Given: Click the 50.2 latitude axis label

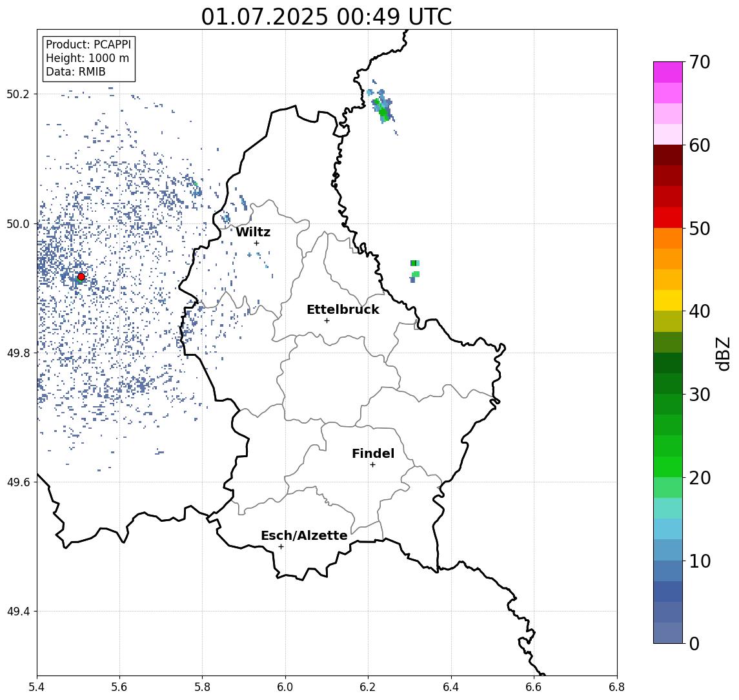Looking at the screenshot, I should [18, 94].
